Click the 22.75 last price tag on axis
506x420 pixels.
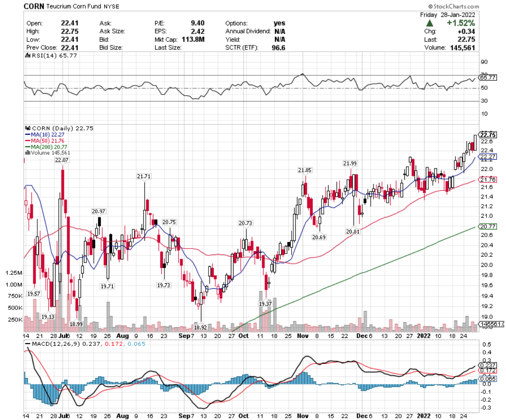(488, 135)
